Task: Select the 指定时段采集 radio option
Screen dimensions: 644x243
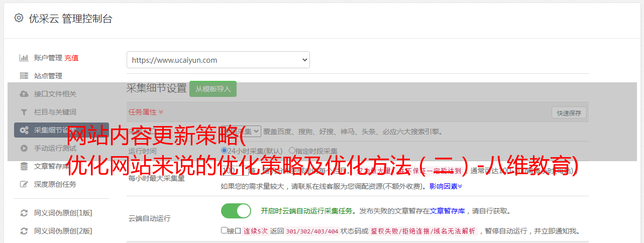Action: click(x=292, y=150)
